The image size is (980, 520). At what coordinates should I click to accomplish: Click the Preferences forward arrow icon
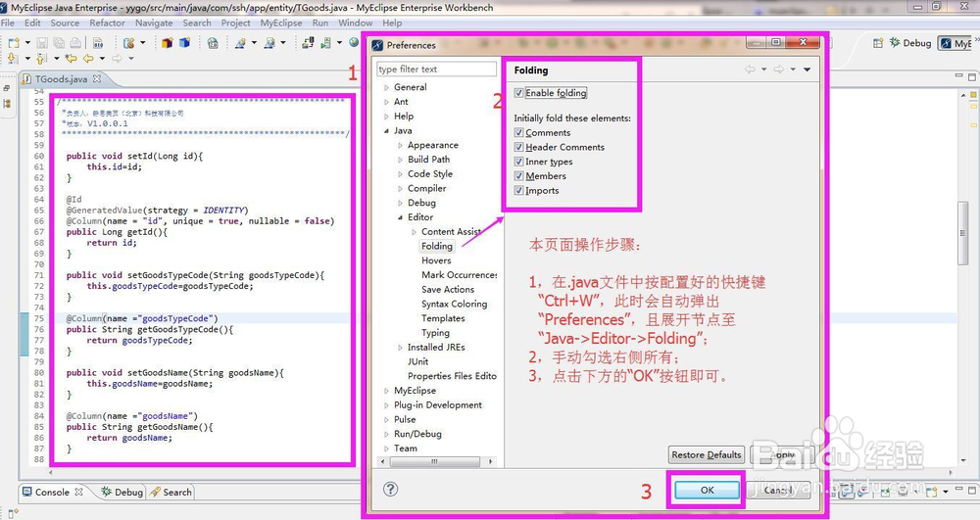(x=779, y=70)
